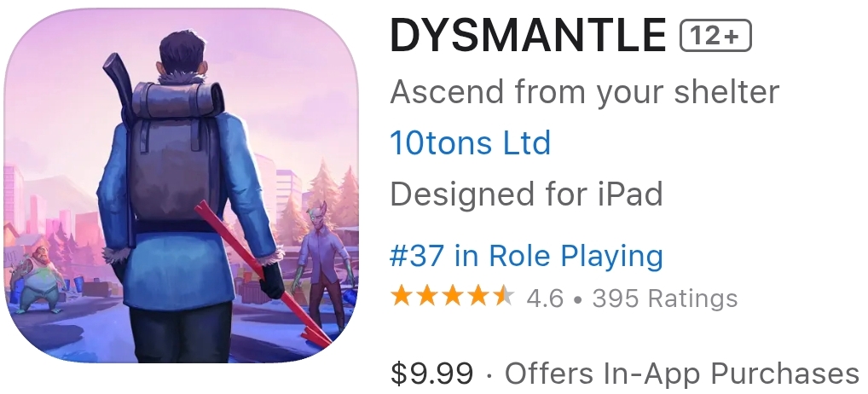Open the DYSMANTLE app icon artwork
The width and height of the screenshot is (868, 394).
[181, 185]
